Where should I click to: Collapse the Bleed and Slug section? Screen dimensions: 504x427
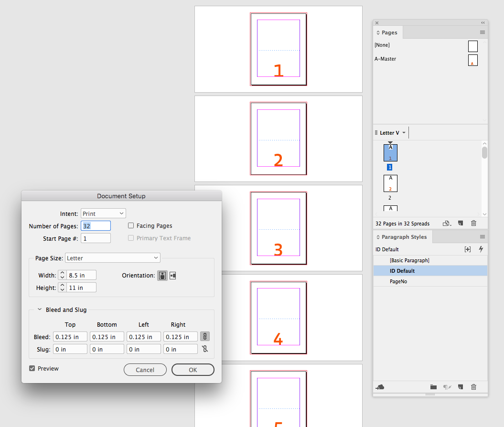pos(39,309)
